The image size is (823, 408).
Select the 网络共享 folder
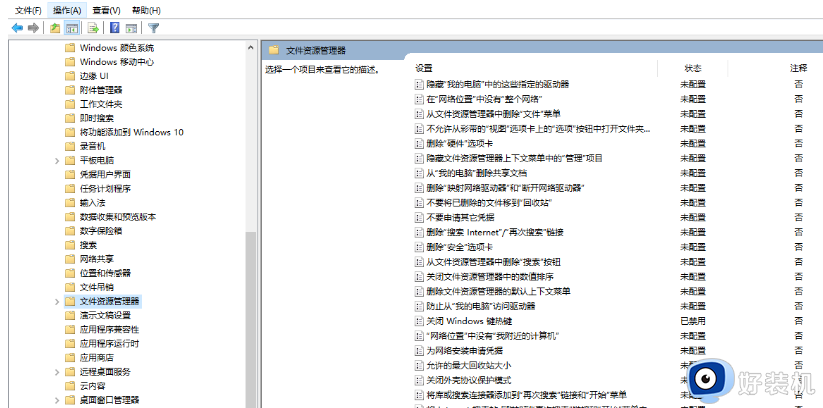(89, 259)
